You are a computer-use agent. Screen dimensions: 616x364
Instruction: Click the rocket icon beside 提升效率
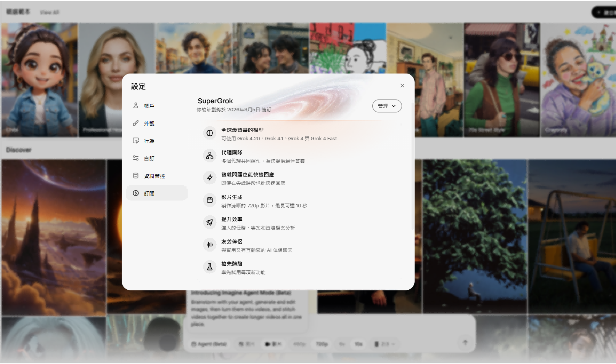coord(210,222)
